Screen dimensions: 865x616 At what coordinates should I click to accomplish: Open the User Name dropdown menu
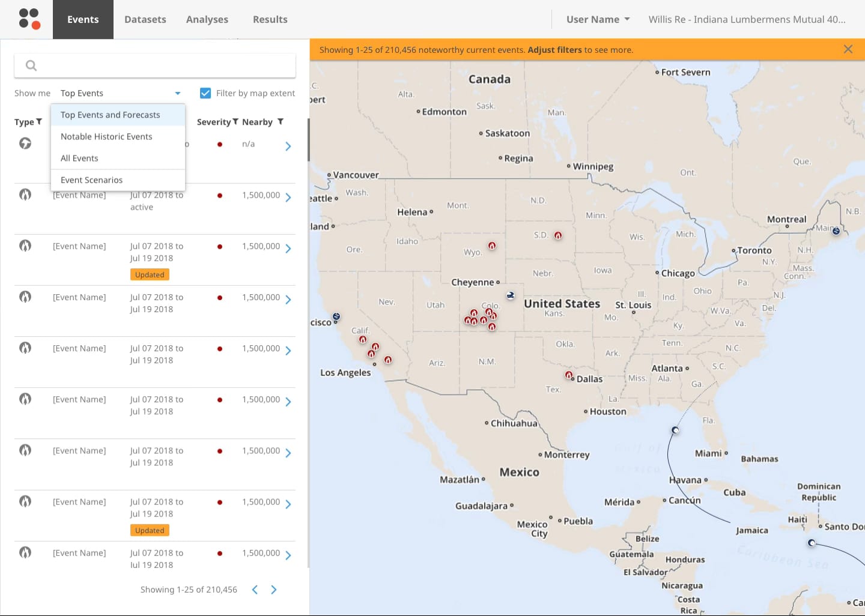[x=598, y=19]
